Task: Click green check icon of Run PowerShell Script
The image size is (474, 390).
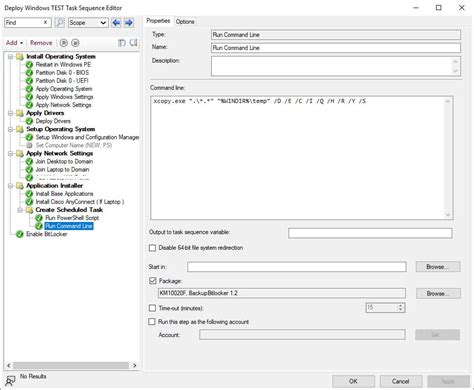Action: [x=39, y=218]
